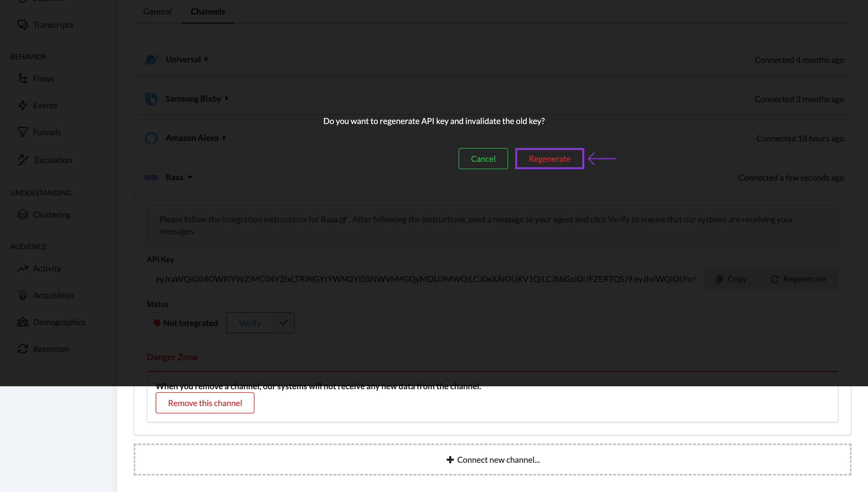This screenshot has height=492, width=868.
Task: Click the Events icon in sidebar
Action: [23, 104]
